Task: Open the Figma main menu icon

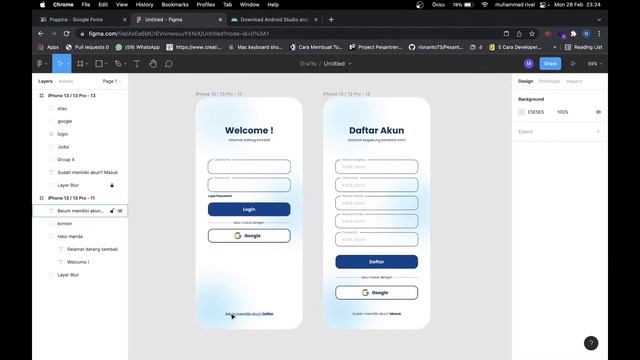Action: (x=40, y=64)
